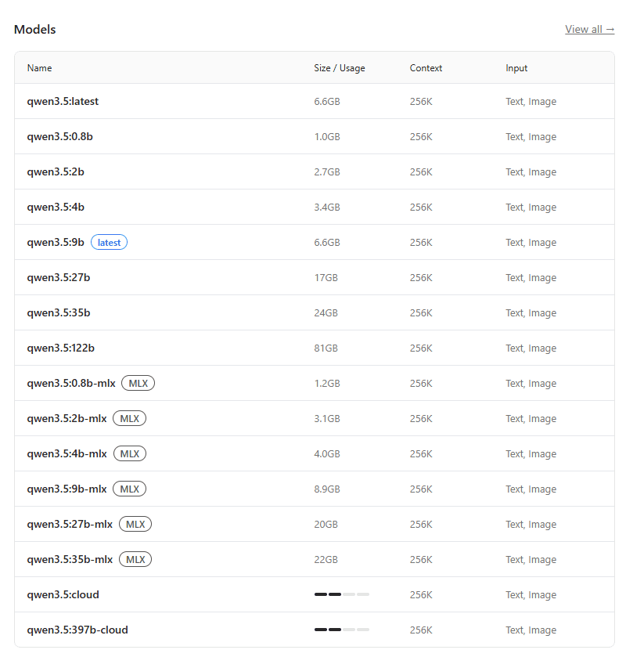The width and height of the screenshot is (644, 657).
Task: Click 256K context in qwen3.5:cloud row
Action: pos(421,594)
